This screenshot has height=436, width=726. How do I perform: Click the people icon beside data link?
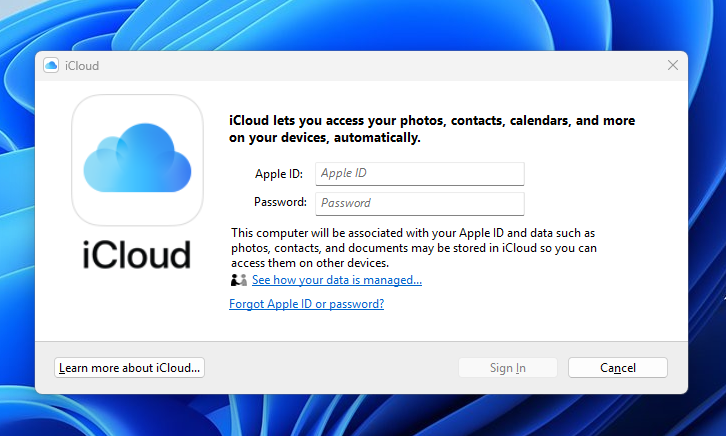coord(239,280)
